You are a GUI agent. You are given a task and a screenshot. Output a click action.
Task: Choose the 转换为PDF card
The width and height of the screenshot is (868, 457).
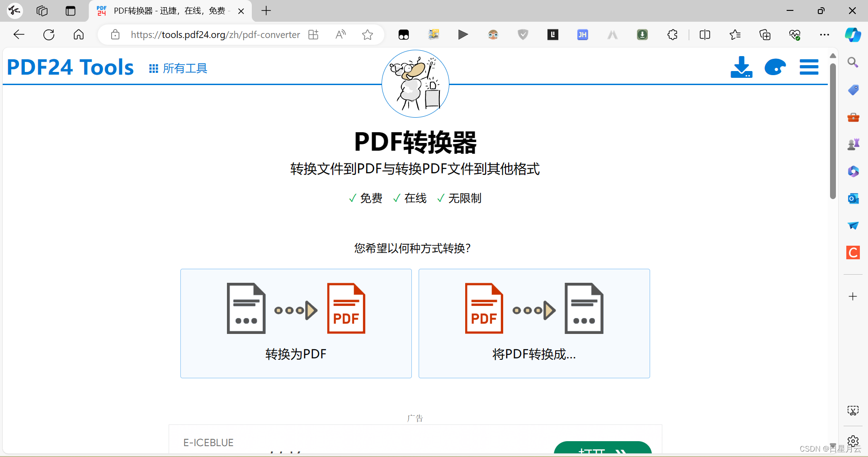[x=296, y=324]
